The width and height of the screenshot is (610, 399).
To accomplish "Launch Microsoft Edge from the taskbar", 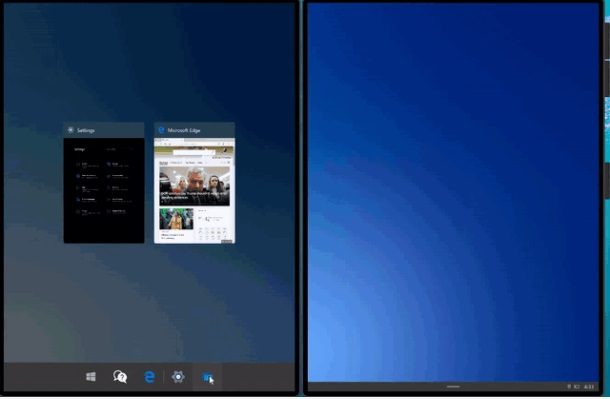I will pos(149,376).
